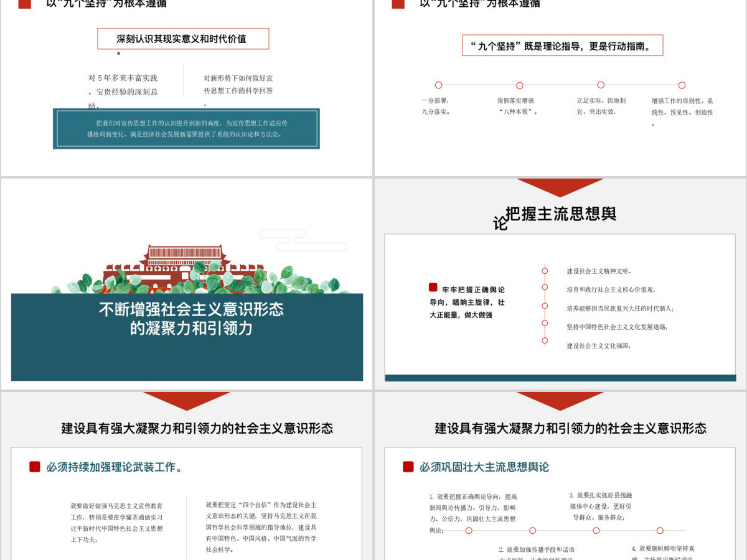The image size is (747, 560).
Task: Click item 1 就要把握正确舆论导向
Action: click(x=473, y=513)
